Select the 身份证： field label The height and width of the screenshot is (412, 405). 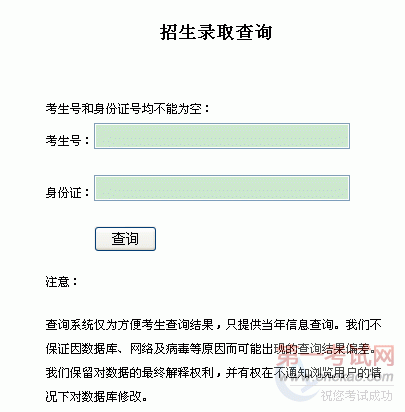pos(68,192)
